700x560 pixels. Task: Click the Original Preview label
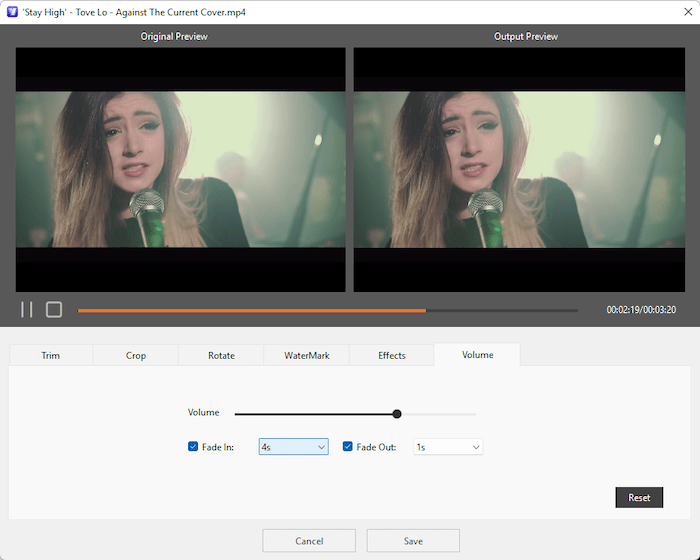174,36
